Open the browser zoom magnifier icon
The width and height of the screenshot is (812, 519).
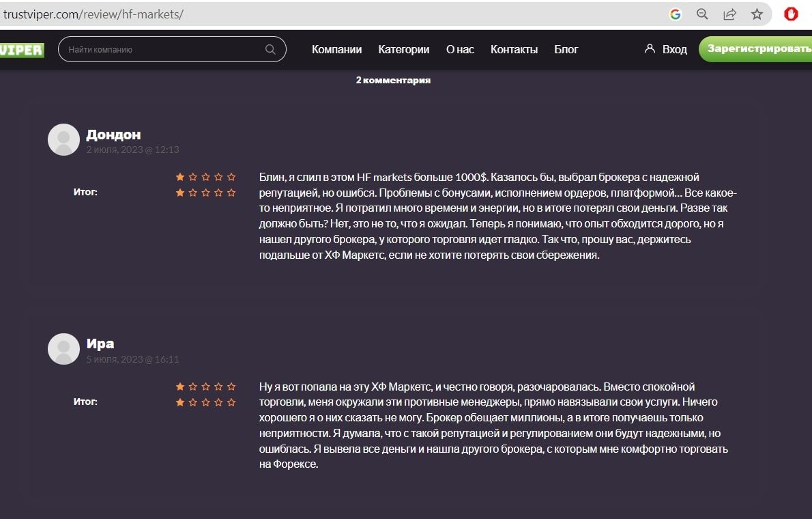pos(702,14)
